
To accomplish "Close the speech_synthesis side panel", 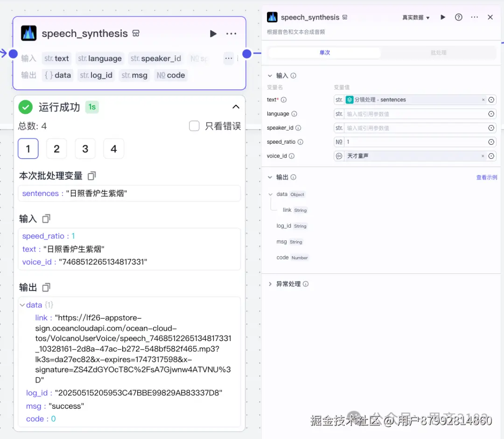I will (490, 17).
